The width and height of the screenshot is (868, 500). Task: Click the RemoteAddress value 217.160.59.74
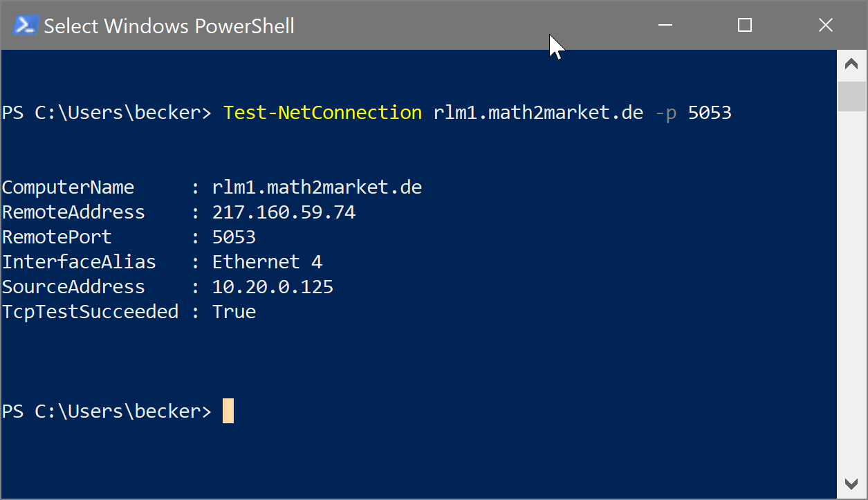(284, 212)
